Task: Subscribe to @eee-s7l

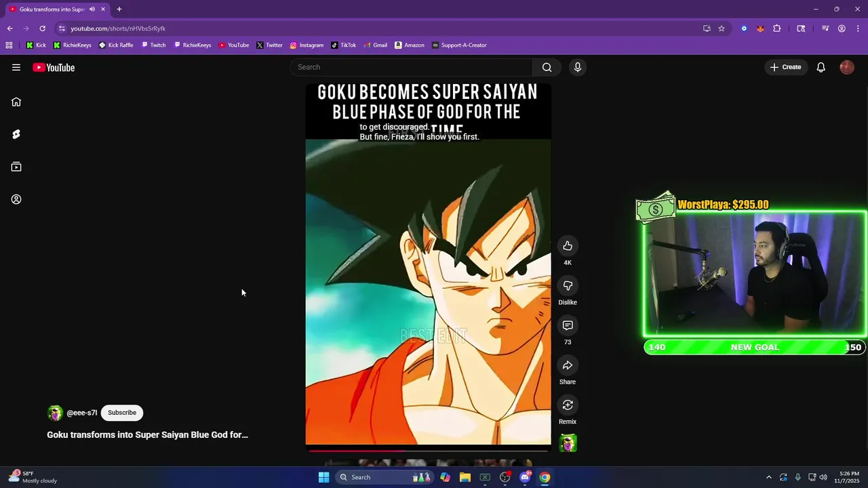Action: click(x=122, y=413)
